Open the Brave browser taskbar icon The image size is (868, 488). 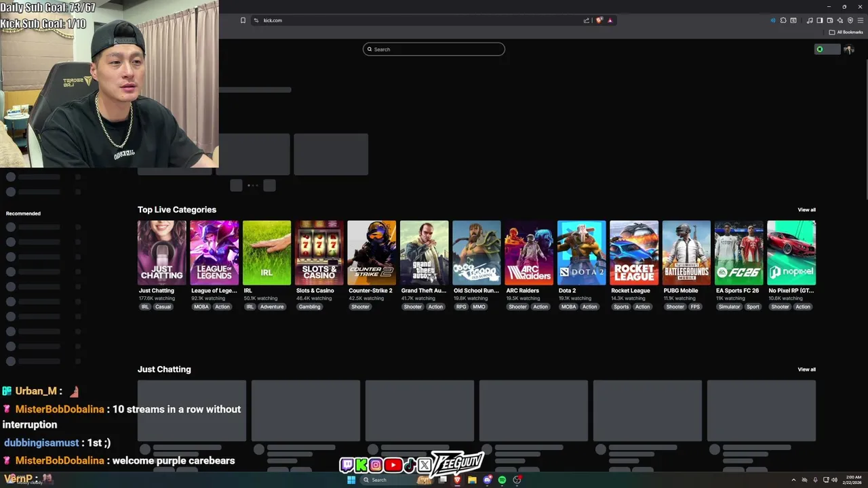coord(457,480)
